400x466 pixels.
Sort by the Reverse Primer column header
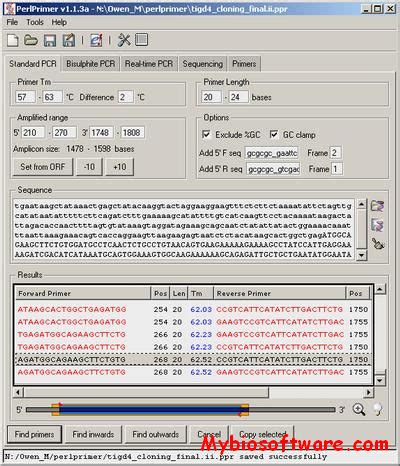[x=279, y=293]
